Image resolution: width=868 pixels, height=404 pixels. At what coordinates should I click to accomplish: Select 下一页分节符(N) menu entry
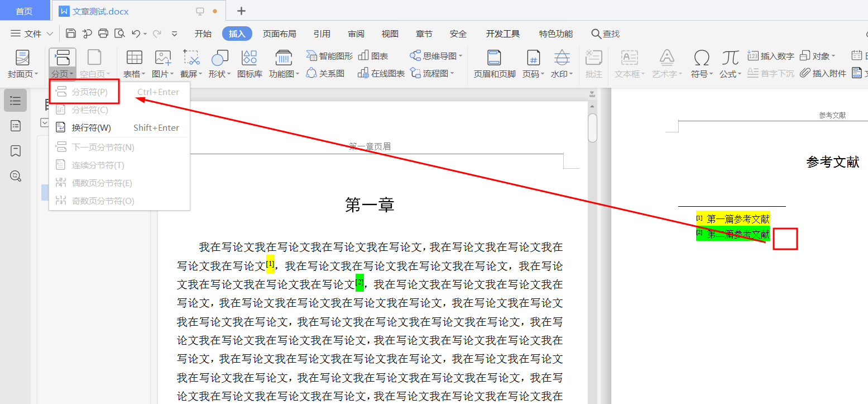pyautogui.click(x=119, y=148)
